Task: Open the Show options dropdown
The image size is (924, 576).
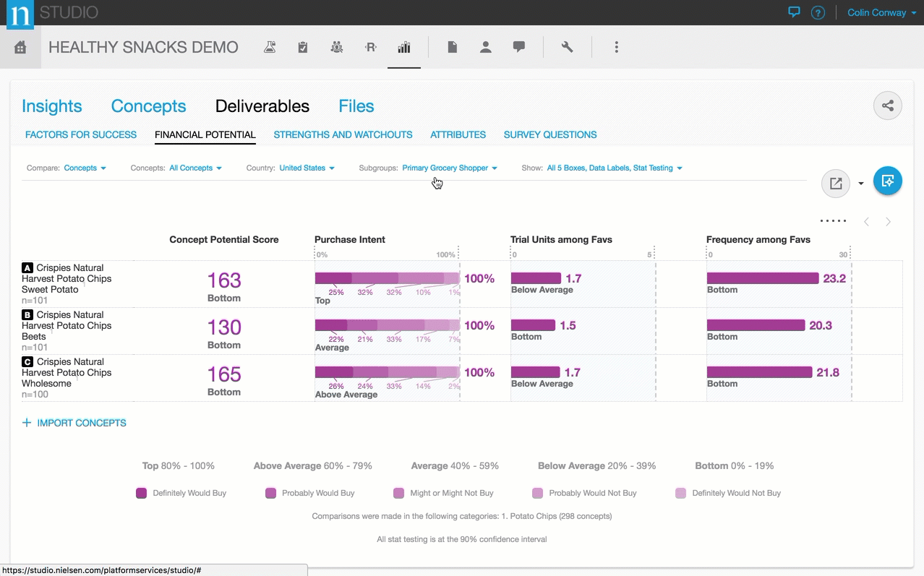Action: click(x=615, y=168)
